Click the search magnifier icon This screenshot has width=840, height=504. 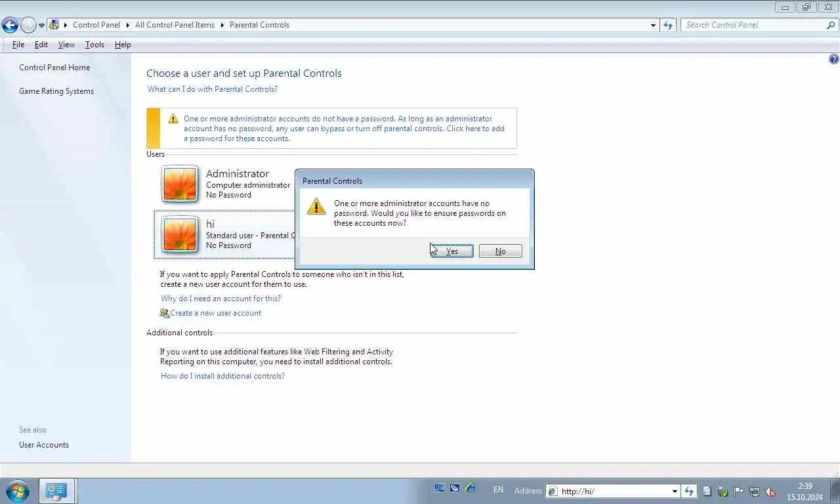[x=831, y=25]
